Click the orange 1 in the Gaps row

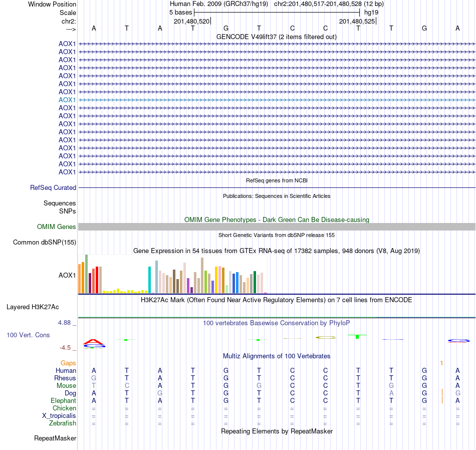442,363
